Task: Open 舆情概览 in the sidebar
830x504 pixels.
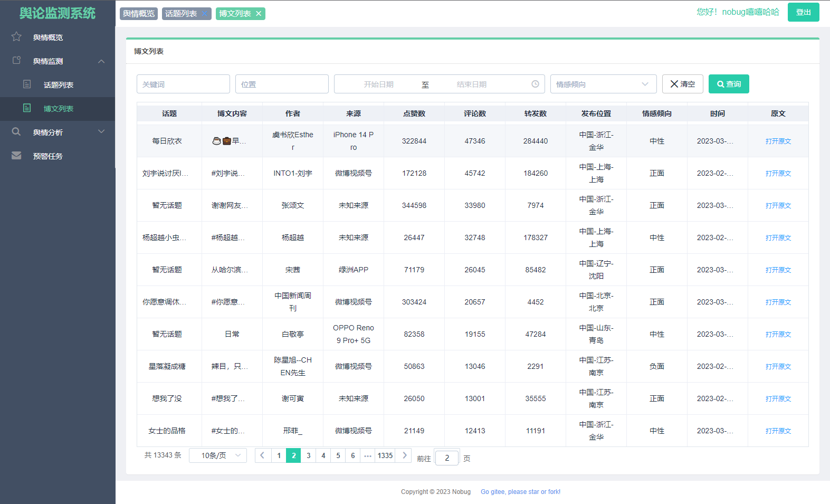Action: tap(58, 37)
